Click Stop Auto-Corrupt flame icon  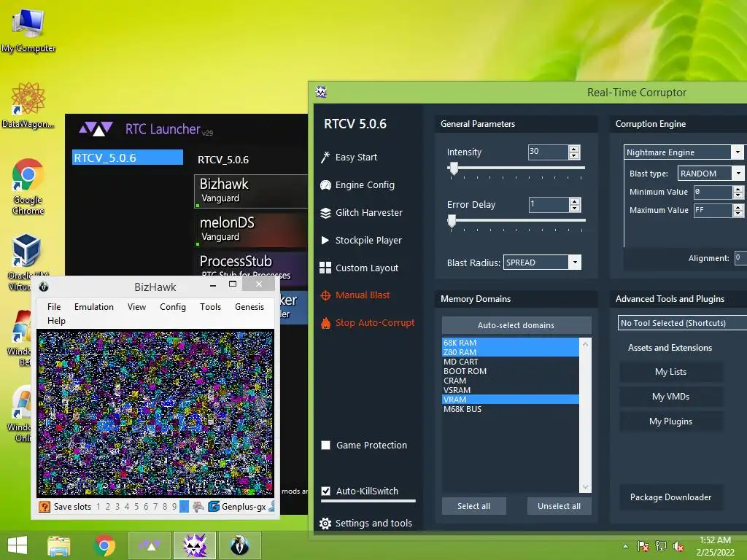click(x=325, y=323)
